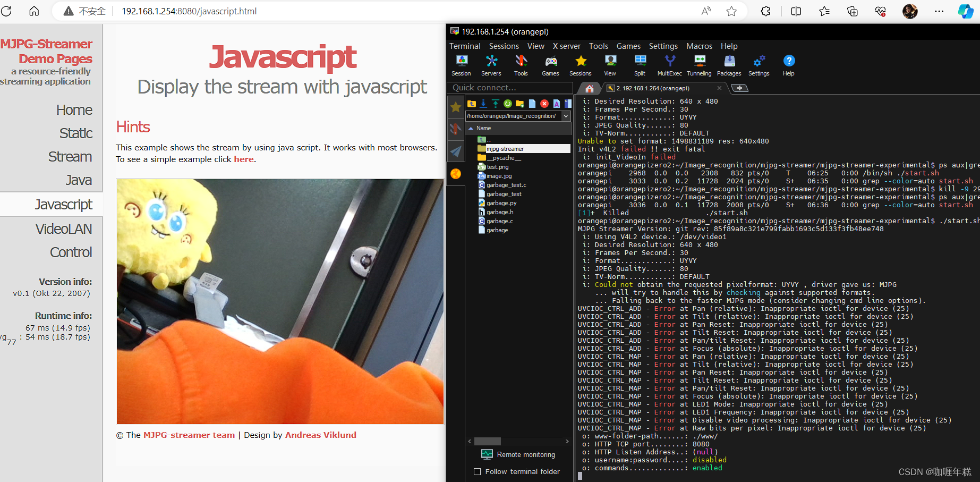
Task: Click the rename file A icon
Action: click(557, 104)
